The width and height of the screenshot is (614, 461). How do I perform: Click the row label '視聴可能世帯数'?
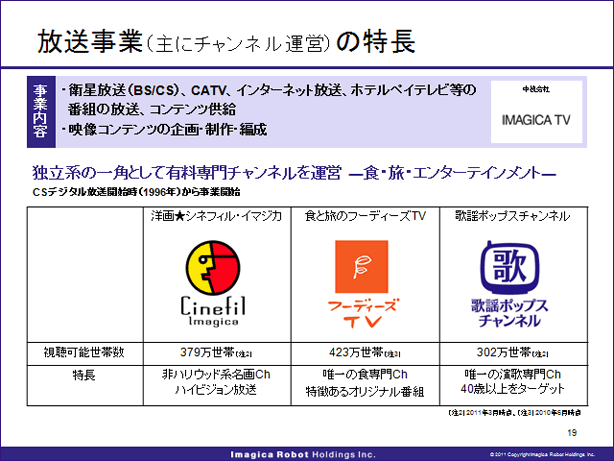click(84, 353)
